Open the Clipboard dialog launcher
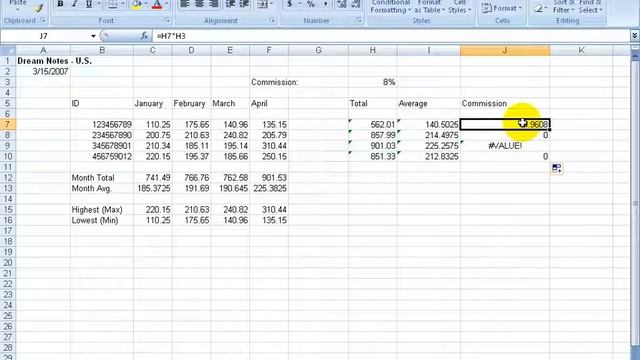 (43, 20)
